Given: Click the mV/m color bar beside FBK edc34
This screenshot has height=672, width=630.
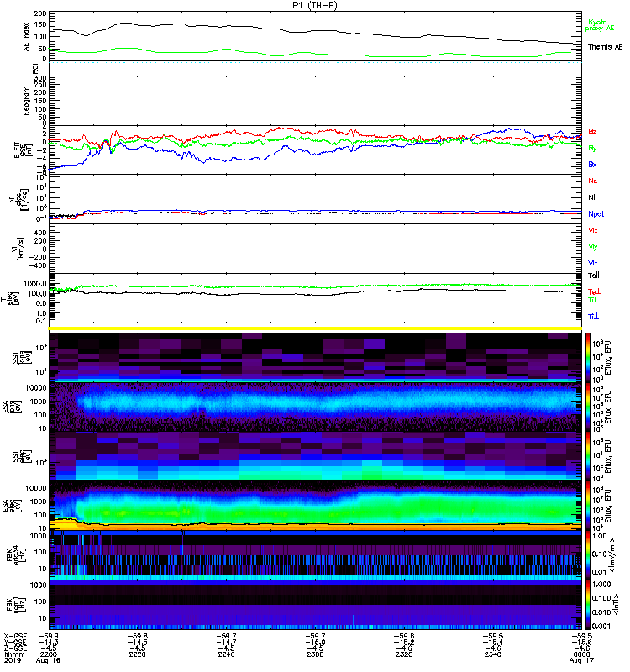Looking at the screenshot, I should [x=588, y=555].
